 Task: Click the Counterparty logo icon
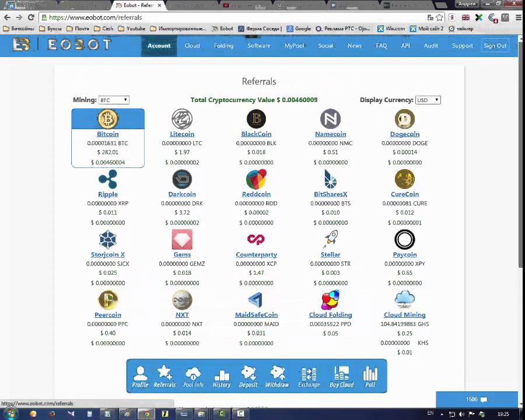click(256, 239)
